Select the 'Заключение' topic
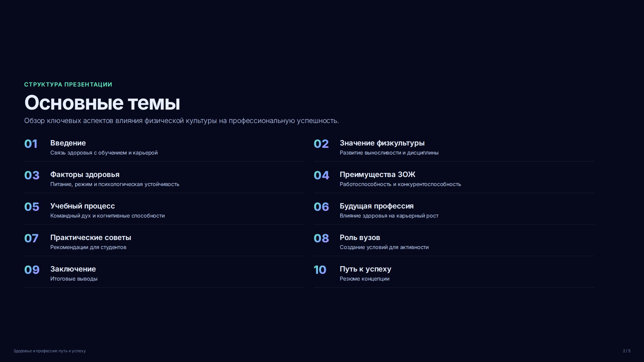 click(x=73, y=269)
